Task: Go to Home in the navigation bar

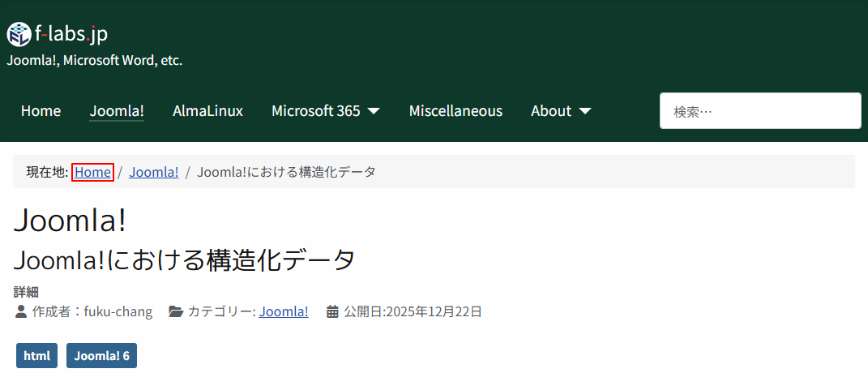Action: [x=41, y=111]
